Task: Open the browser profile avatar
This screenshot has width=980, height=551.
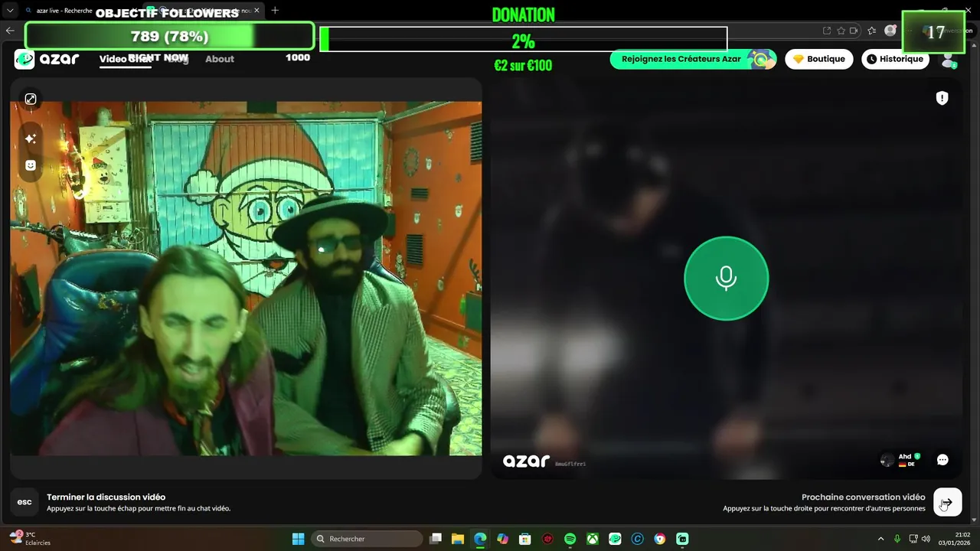Action: [890, 31]
